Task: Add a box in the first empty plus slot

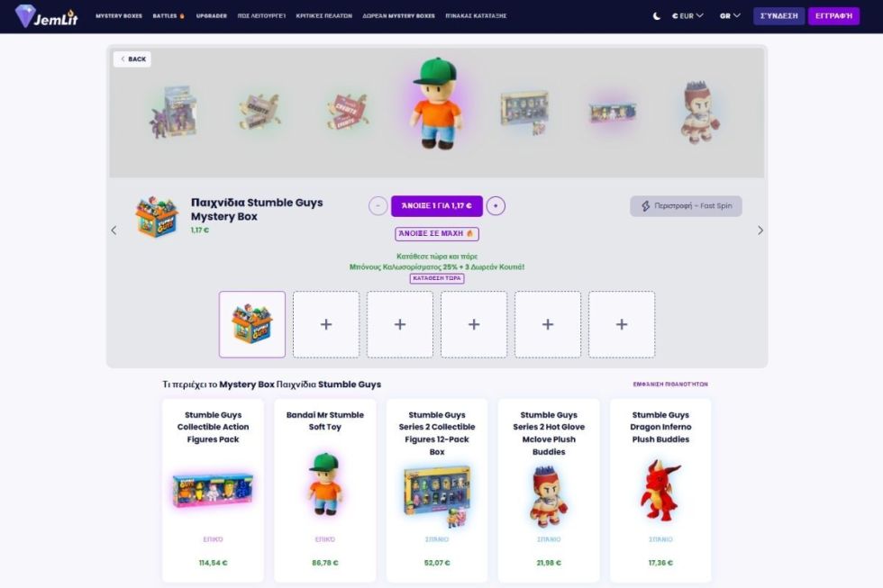Action: 326,325
